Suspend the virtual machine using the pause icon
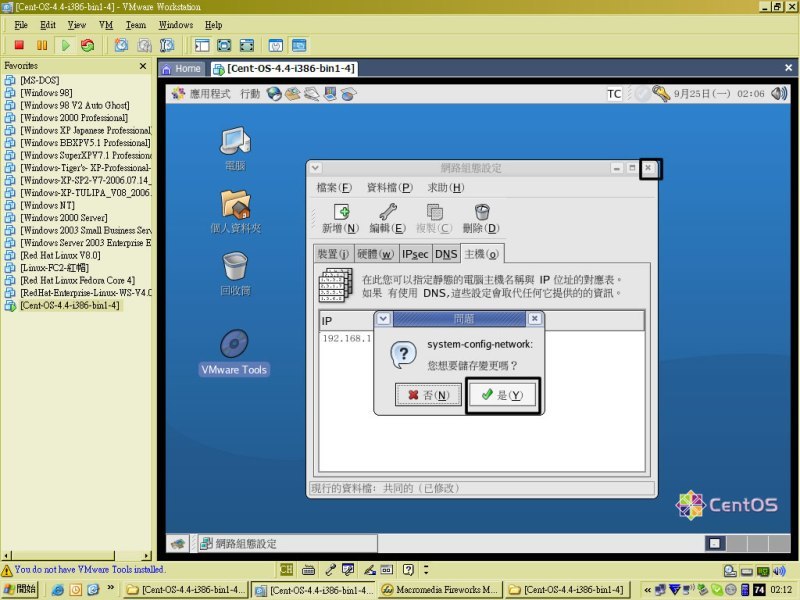This screenshot has height=600, width=800. point(42,45)
